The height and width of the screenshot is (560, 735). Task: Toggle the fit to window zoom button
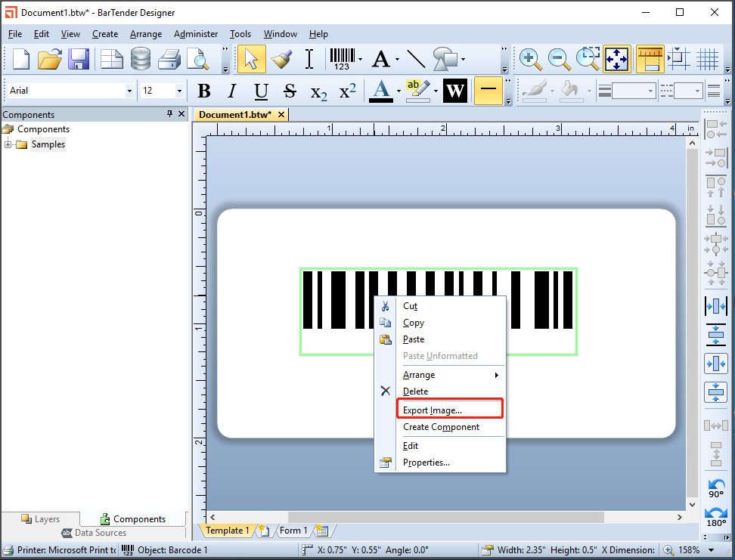(617, 59)
